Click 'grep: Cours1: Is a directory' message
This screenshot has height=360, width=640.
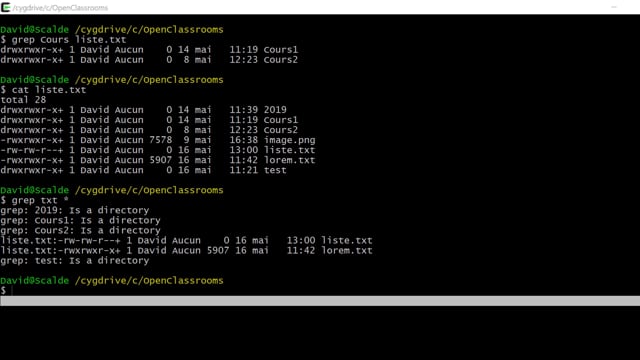(80, 220)
